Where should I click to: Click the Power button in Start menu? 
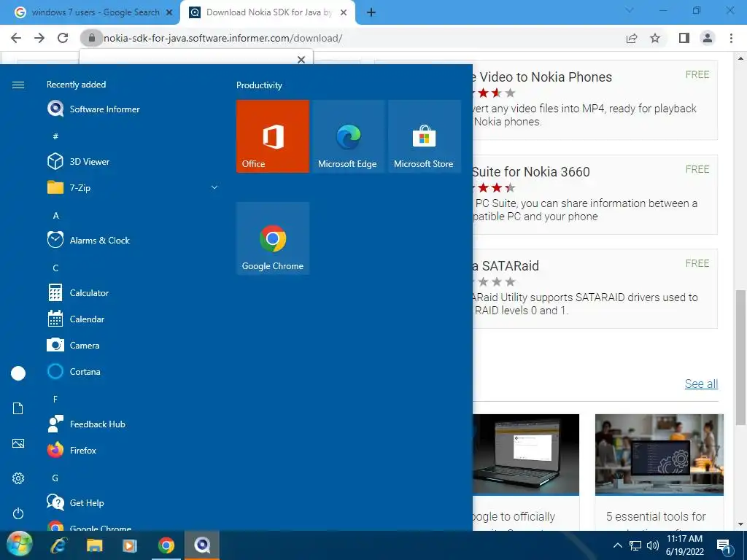coord(18,513)
